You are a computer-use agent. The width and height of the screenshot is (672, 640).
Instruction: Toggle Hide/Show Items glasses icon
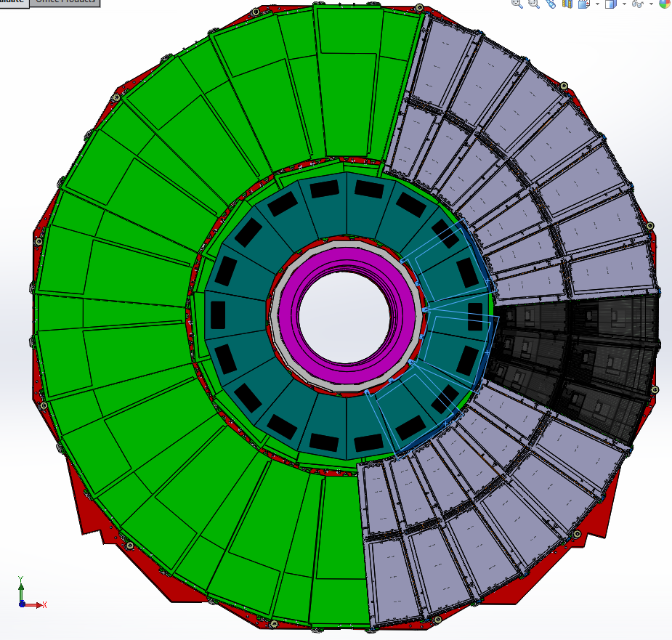638,3
